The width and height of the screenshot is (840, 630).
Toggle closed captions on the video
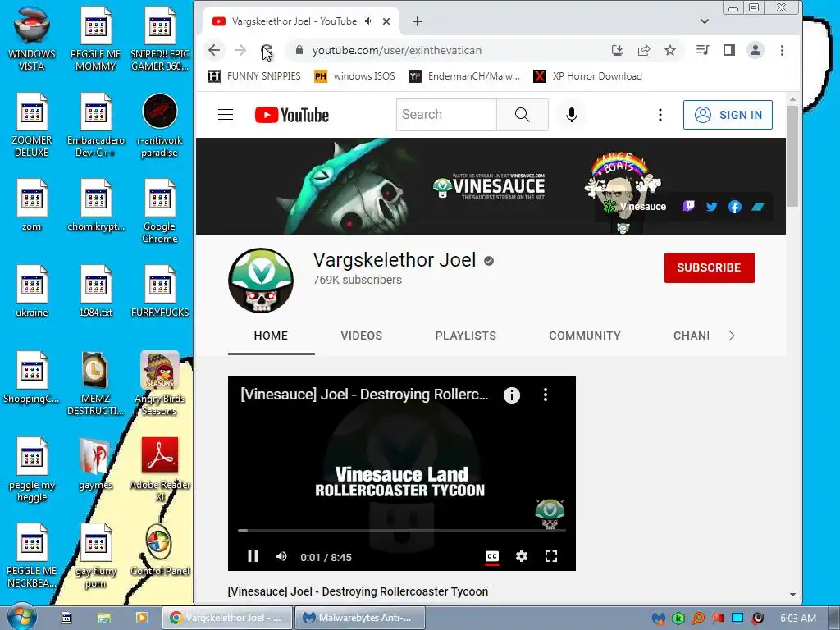click(492, 557)
